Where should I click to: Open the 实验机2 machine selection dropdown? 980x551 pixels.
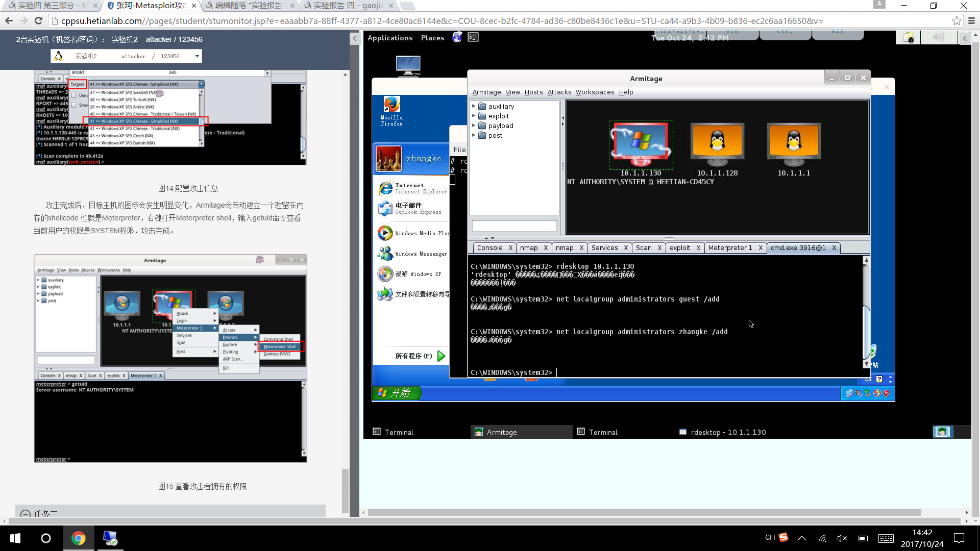pyautogui.click(x=126, y=56)
